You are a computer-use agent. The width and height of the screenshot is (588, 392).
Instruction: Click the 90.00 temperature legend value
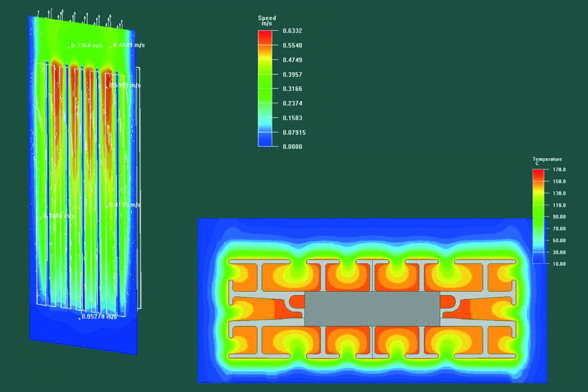click(x=559, y=217)
